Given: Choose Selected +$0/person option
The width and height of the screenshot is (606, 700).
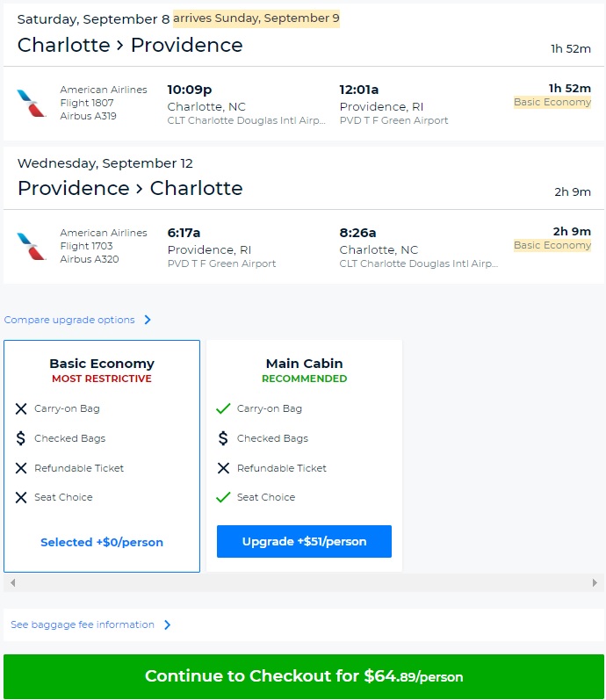Looking at the screenshot, I should coord(102,542).
